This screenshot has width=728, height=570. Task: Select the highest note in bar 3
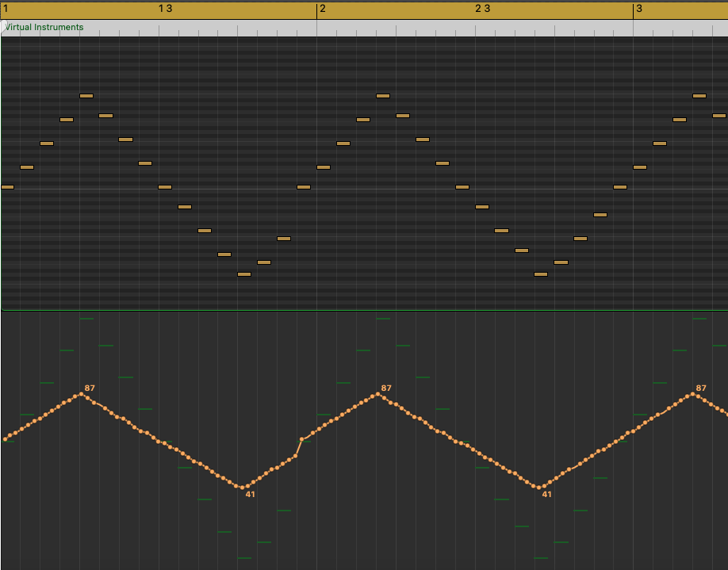click(699, 96)
